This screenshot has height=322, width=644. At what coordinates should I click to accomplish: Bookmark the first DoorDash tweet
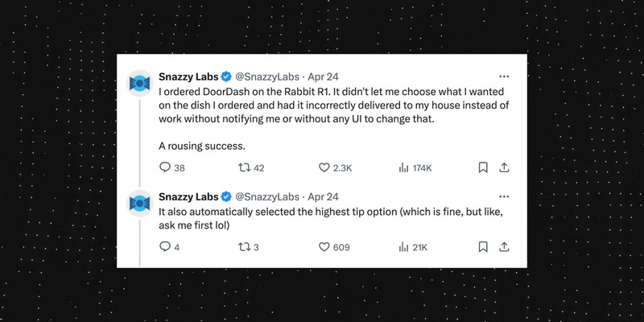483,168
